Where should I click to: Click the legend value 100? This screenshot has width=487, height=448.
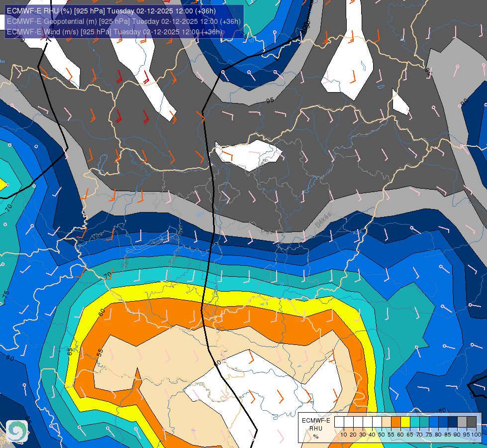[477, 435]
